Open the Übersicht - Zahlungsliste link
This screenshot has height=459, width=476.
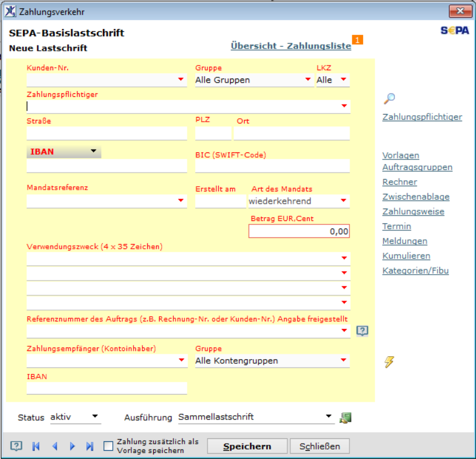coord(291,46)
